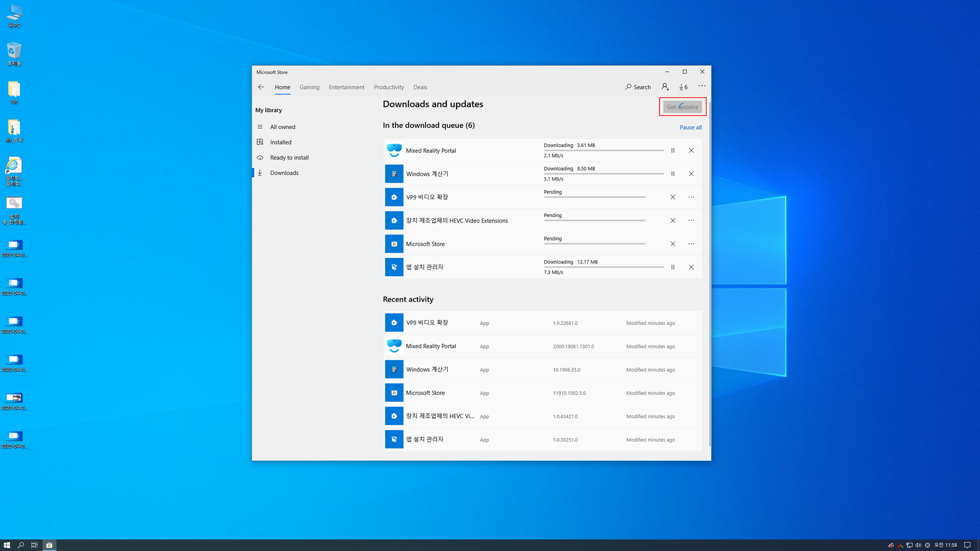Click the Windows 계산기 queue icon

point(394,174)
